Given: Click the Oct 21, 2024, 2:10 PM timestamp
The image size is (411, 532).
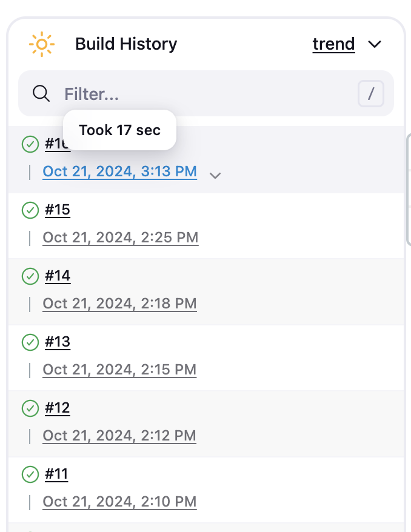Looking at the screenshot, I should [119, 502].
